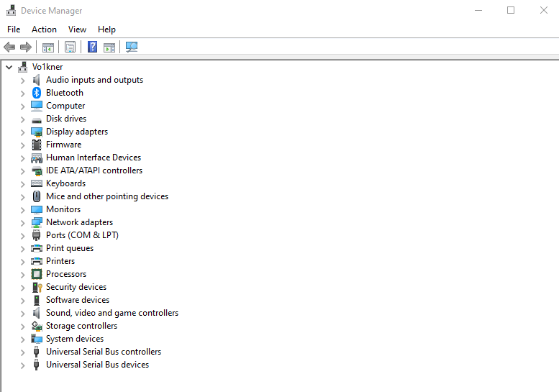Select the Firmware tree item
Image resolution: width=559 pixels, height=392 pixels.
[63, 145]
